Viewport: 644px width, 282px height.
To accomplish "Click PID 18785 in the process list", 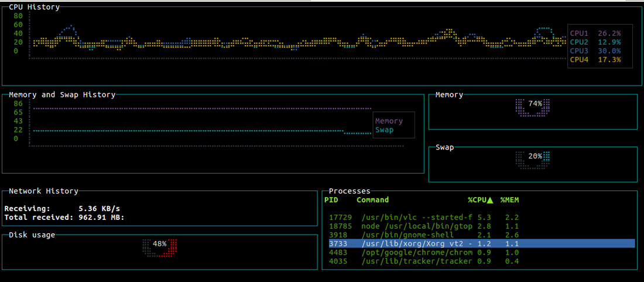I will tap(340, 226).
